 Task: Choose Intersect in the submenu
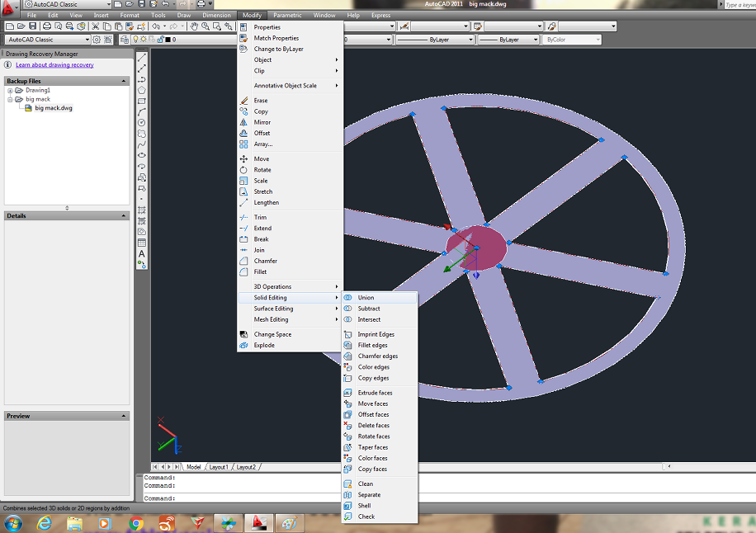click(x=379, y=319)
